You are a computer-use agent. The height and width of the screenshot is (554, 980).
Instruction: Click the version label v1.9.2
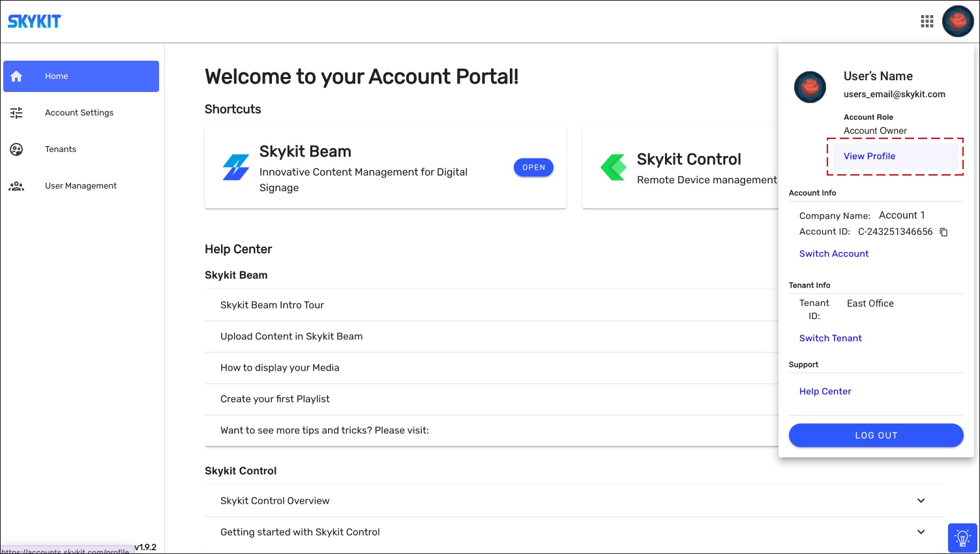pyautogui.click(x=145, y=547)
